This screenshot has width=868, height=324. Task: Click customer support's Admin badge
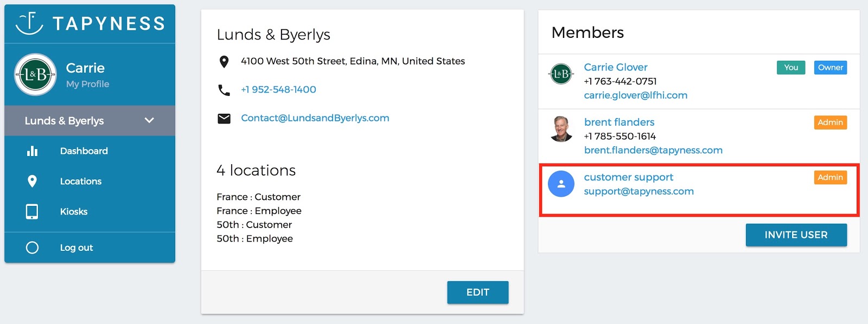(831, 177)
